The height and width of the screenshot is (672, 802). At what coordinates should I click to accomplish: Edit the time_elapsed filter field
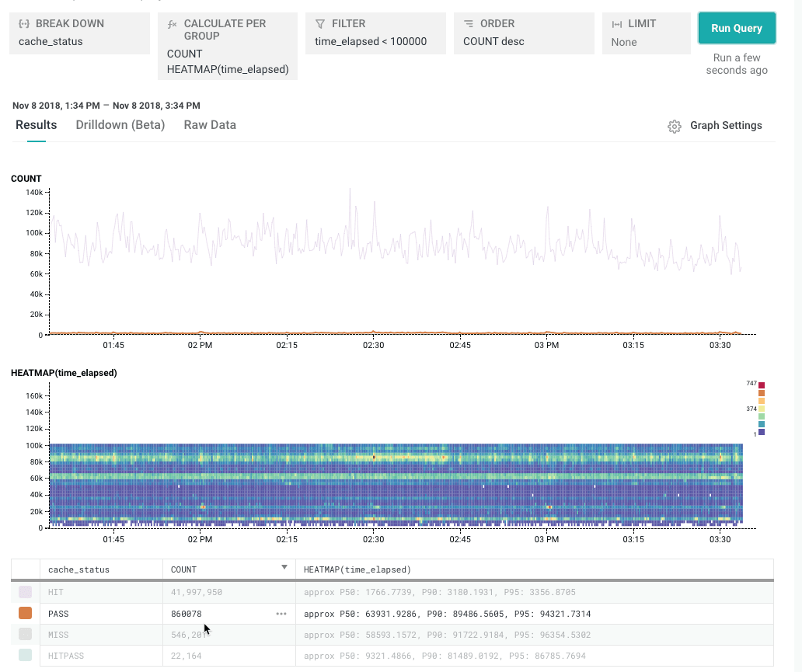click(371, 42)
